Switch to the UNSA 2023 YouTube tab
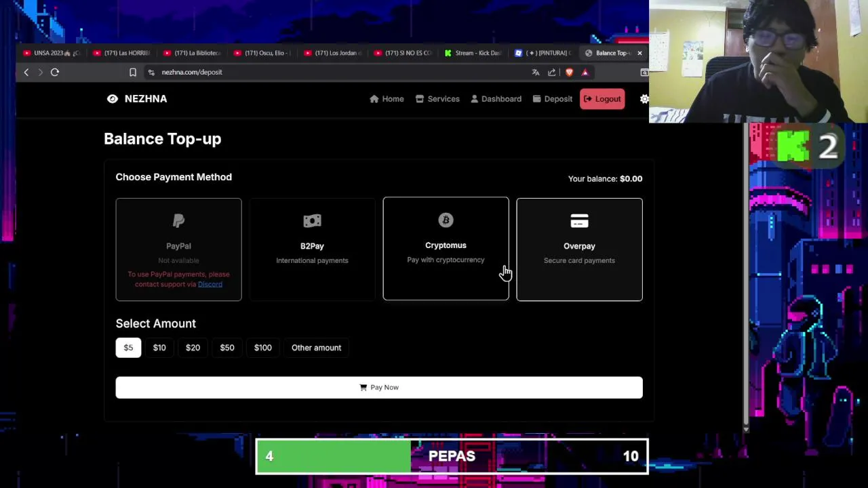Image resolution: width=868 pixels, height=488 pixels. pos(52,53)
